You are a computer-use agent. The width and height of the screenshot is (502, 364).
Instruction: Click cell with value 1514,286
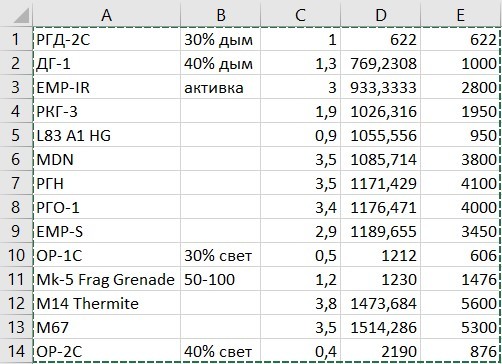(x=380, y=327)
